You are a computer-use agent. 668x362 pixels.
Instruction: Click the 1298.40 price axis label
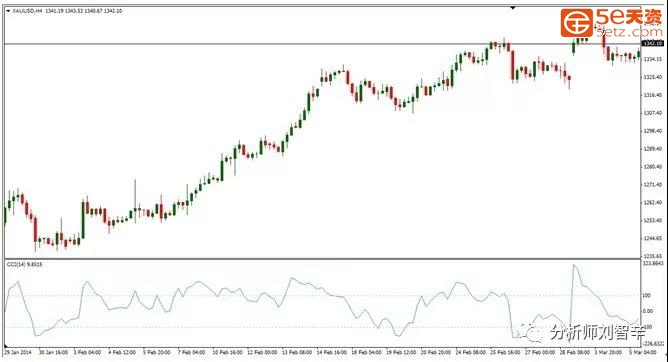click(x=653, y=131)
